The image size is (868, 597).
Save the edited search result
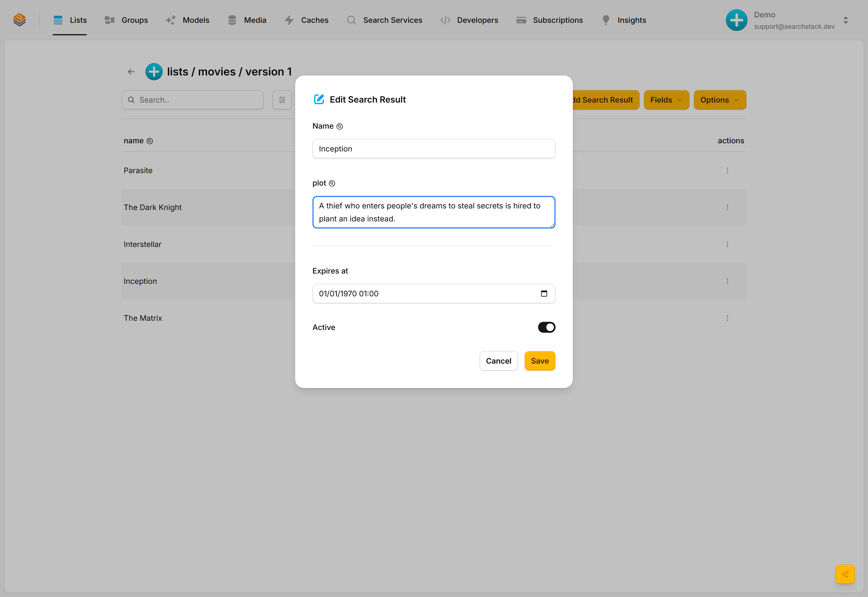click(x=540, y=361)
